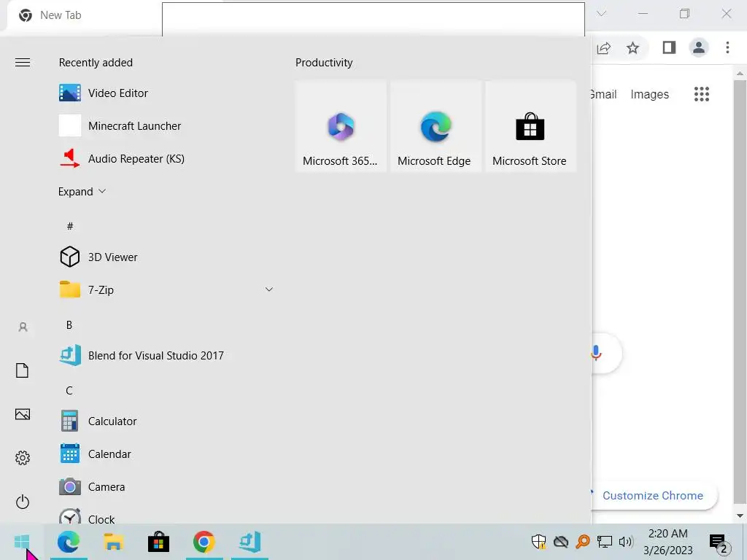Click the orange magnifier tray icon
This screenshot has height=560, width=747.
point(583,542)
